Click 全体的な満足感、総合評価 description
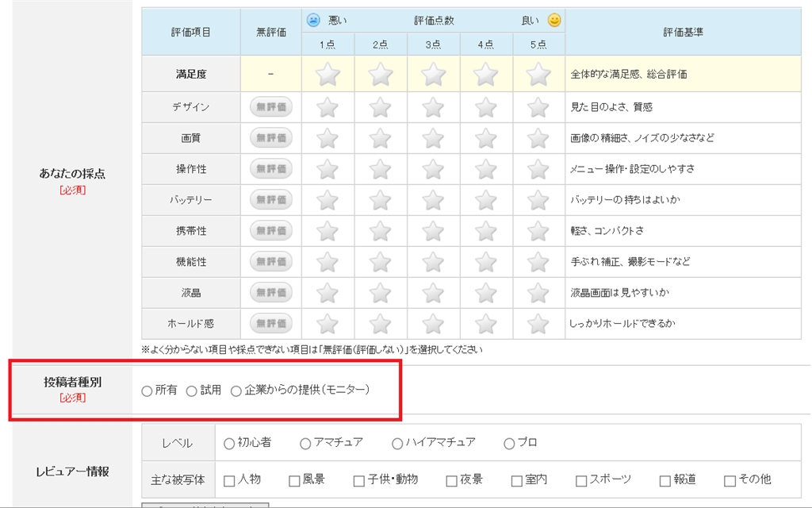This screenshot has height=508, width=812. 629,74
